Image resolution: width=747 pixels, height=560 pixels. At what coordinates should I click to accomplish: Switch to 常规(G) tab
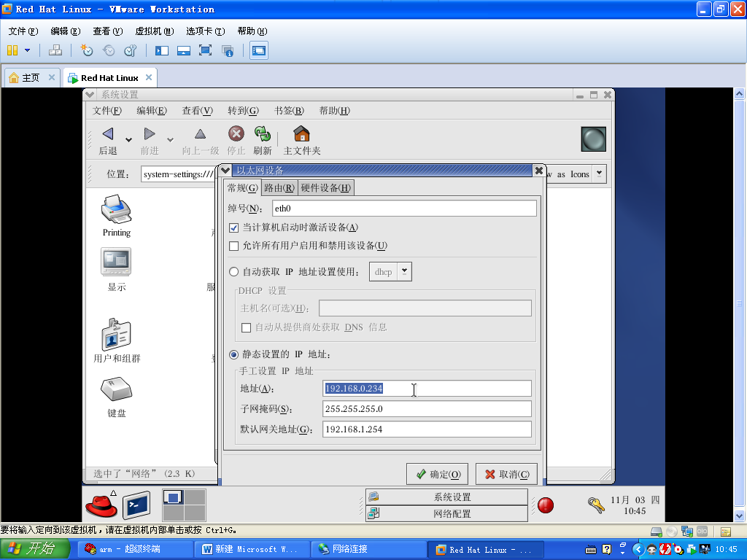[242, 187]
